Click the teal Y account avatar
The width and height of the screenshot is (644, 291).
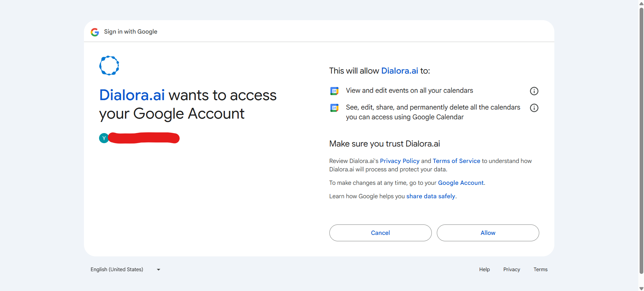[104, 138]
